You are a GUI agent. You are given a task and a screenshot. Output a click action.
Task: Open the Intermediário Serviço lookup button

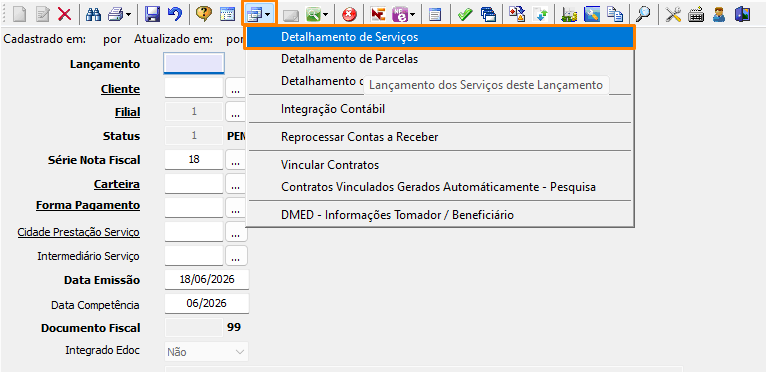(236, 257)
